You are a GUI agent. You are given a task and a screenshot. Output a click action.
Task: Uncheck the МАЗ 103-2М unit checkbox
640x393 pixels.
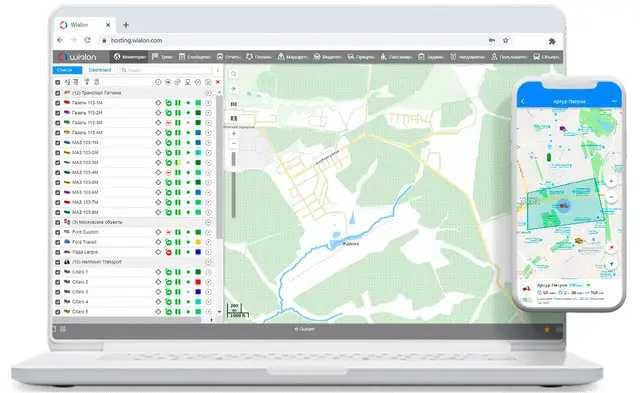pyautogui.click(x=58, y=153)
